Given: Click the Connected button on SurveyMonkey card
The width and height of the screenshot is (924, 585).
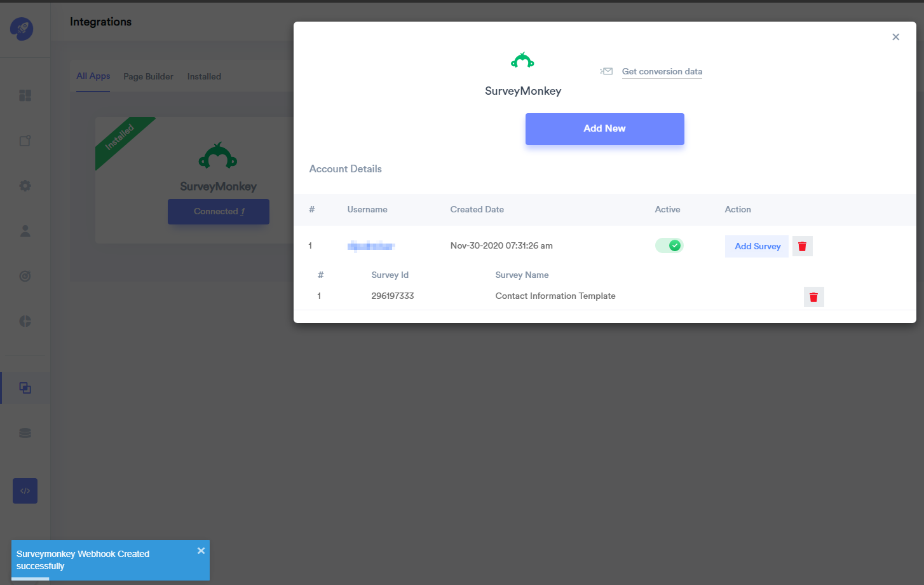Looking at the screenshot, I should click(x=219, y=212).
